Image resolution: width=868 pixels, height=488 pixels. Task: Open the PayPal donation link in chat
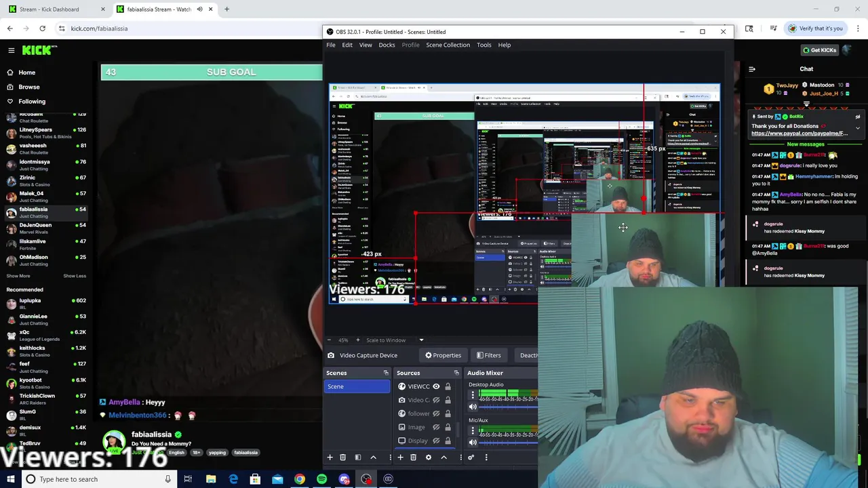point(800,134)
